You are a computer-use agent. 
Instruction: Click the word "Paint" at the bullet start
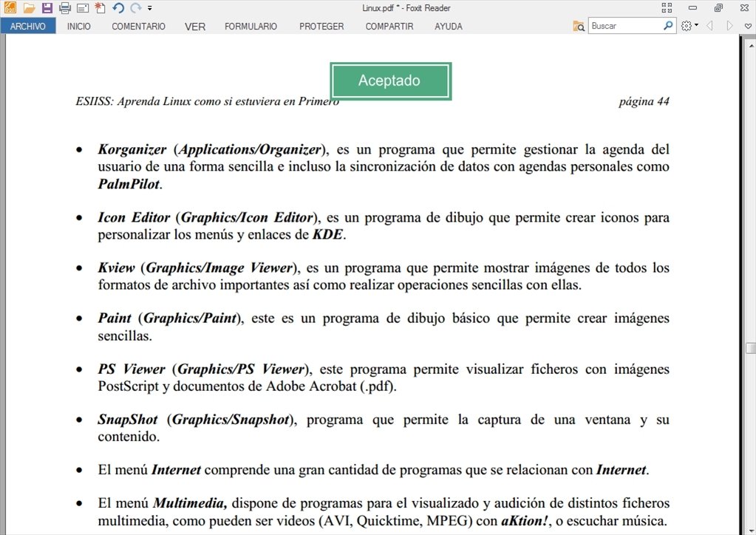coord(115,318)
